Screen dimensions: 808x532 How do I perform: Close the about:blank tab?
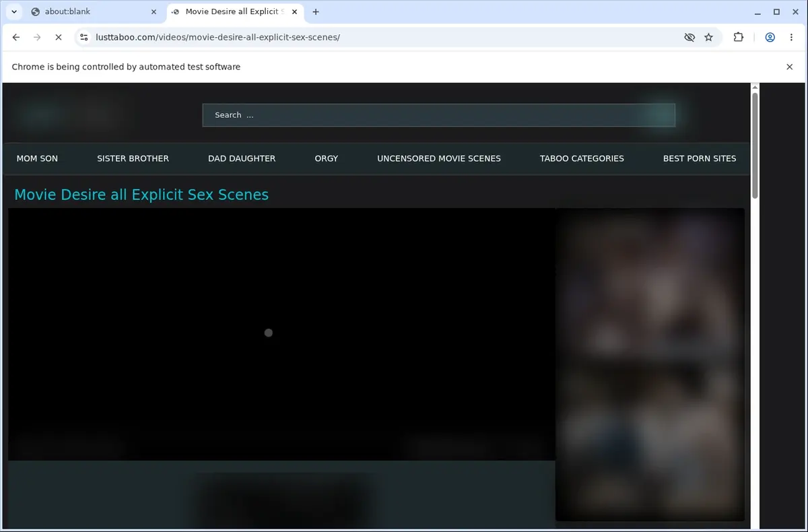click(x=154, y=11)
